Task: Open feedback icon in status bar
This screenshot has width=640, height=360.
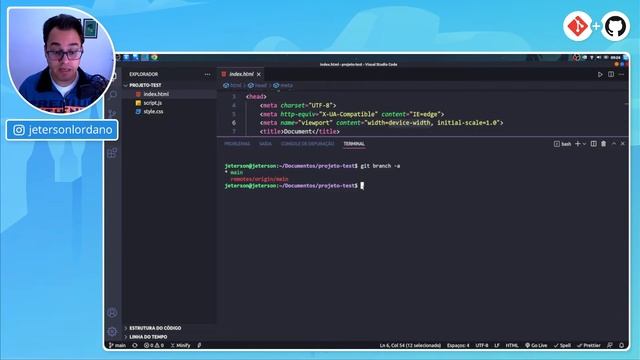Action: coord(610,345)
